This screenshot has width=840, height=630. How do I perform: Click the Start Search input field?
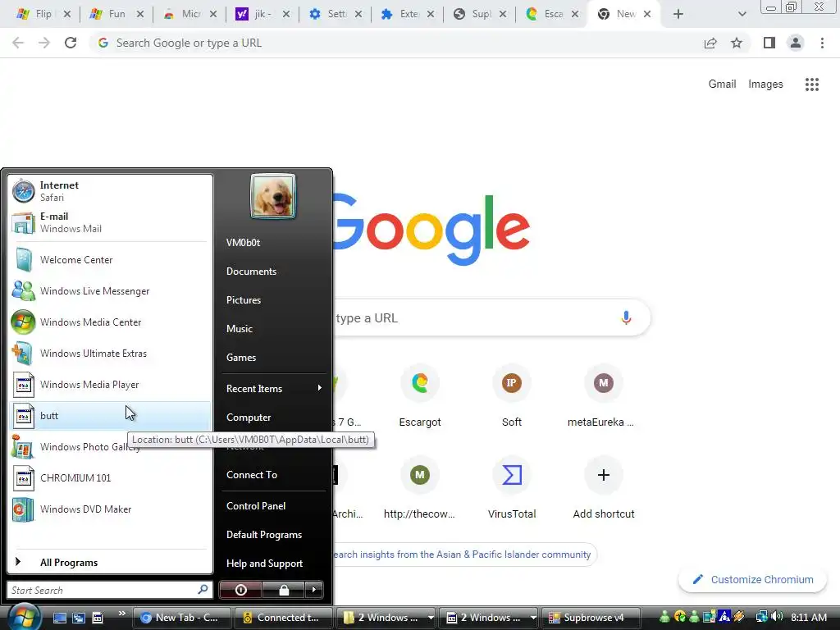[x=102, y=590]
